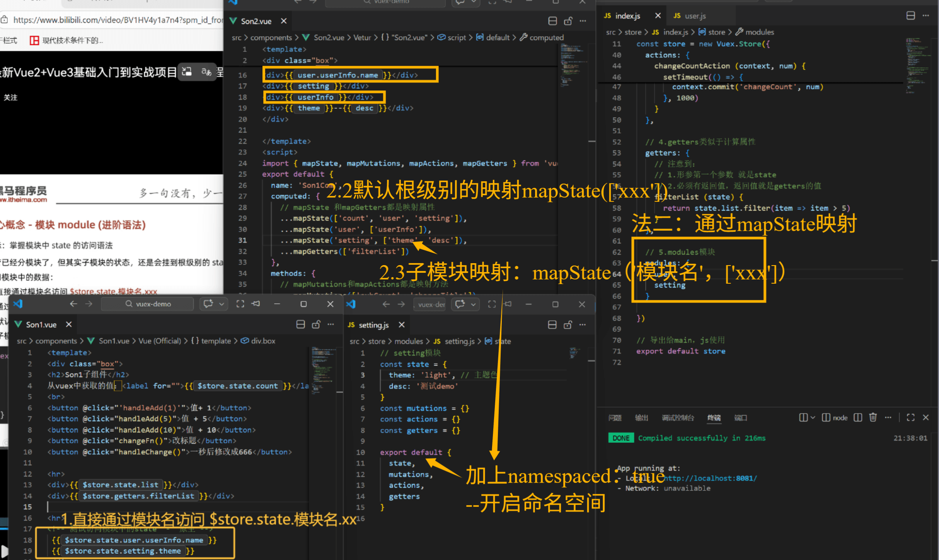Open the Copilot chat icon in the setting.js window
Image resolution: width=939 pixels, height=560 pixels.
coord(460,304)
